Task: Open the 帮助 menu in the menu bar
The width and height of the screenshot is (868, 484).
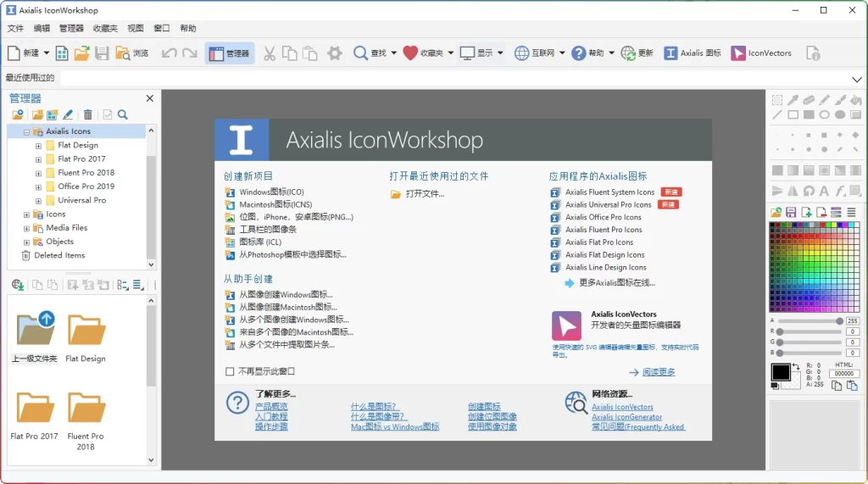Action: pos(188,28)
